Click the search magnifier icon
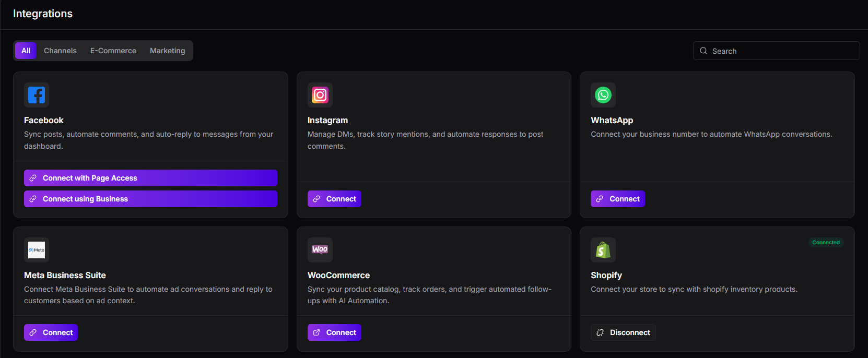Screen dimensions: 868x358 [703, 51]
